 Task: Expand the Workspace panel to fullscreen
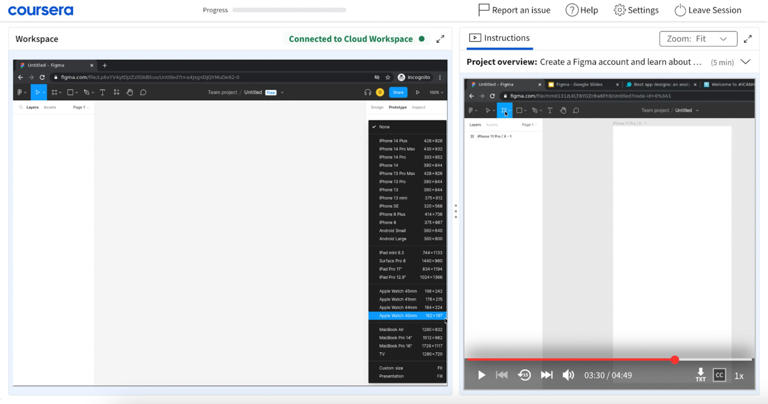440,39
